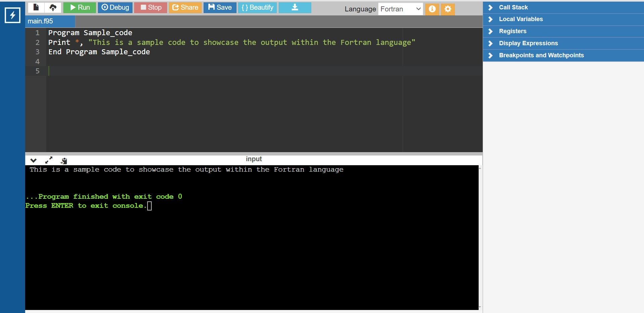The width and height of the screenshot is (644, 313).
Task: Expand the Breakpoints and Watchpoints panel
Action: pyautogui.click(x=541, y=55)
